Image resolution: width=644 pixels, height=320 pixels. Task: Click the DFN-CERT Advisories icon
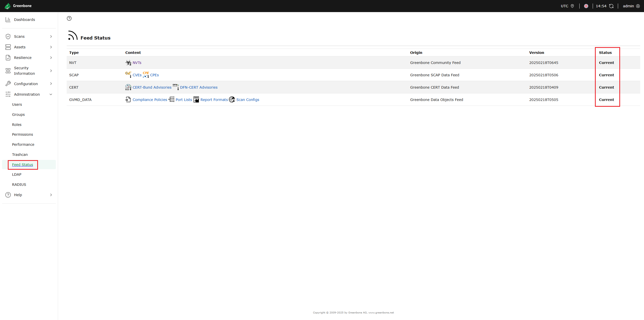[176, 87]
